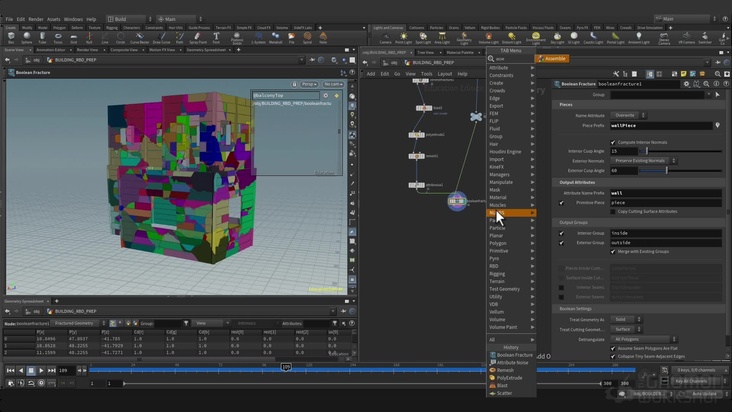Open the RBD submenu in TAB menu

tap(511, 266)
